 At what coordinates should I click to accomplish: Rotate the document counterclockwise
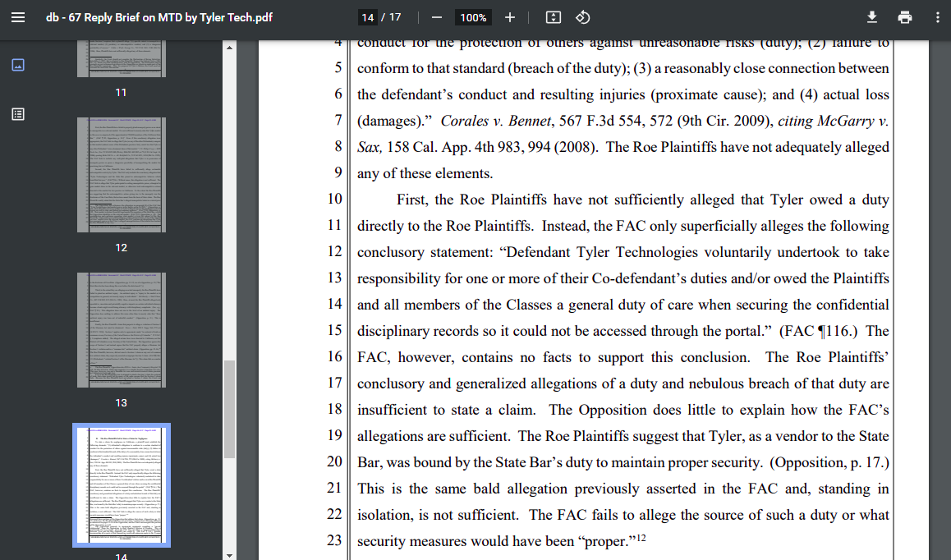(x=582, y=17)
